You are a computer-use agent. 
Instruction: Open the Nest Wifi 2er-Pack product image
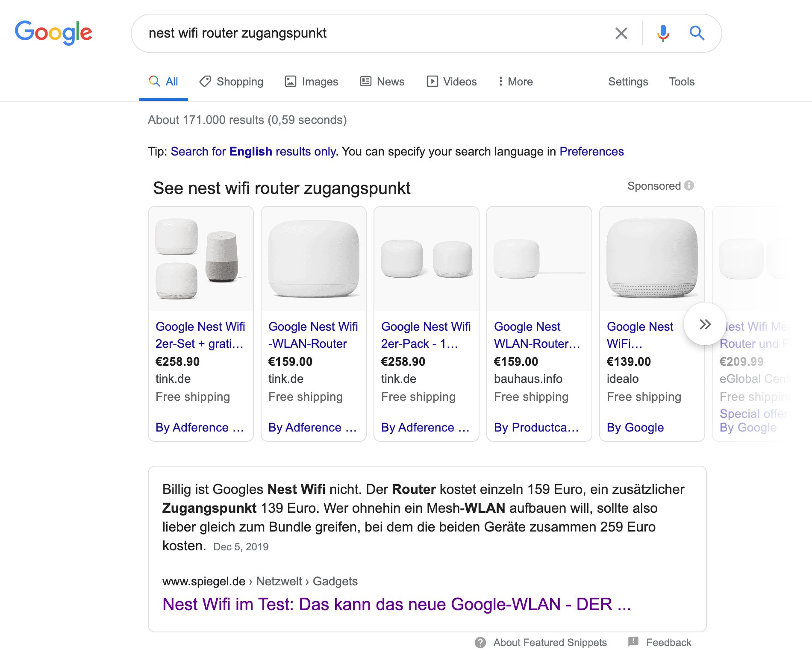[x=427, y=259]
